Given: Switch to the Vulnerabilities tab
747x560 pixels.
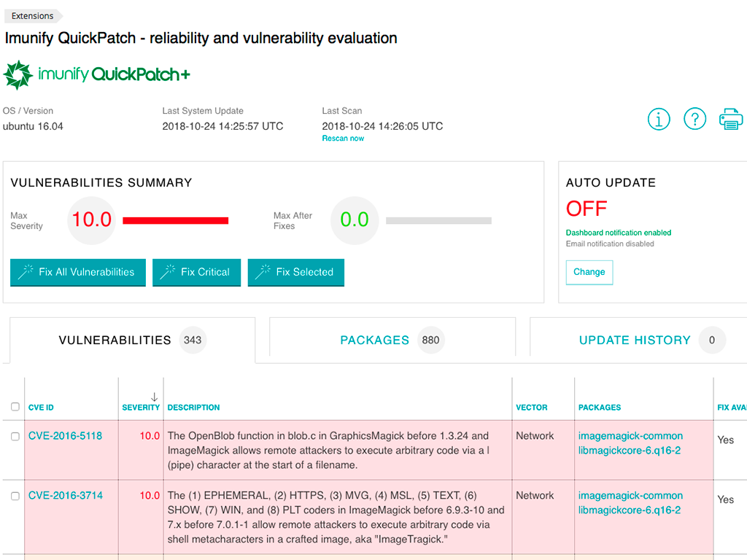Looking at the screenshot, I should [133, 340].
